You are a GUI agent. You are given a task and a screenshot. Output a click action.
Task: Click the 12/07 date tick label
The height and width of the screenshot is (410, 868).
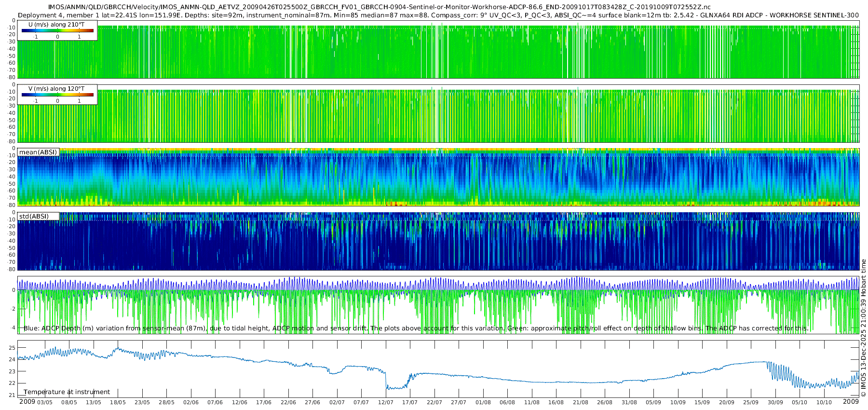click(386, 402)
